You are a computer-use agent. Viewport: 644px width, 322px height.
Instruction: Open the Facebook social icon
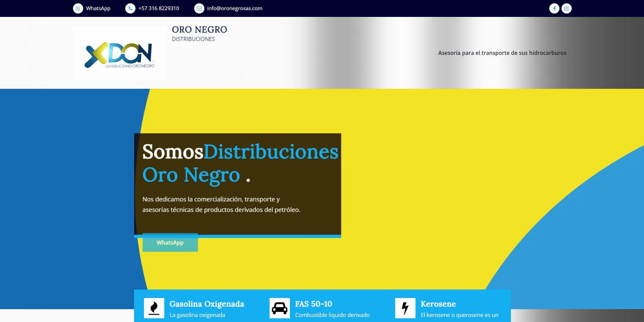(x=554, y=8)
